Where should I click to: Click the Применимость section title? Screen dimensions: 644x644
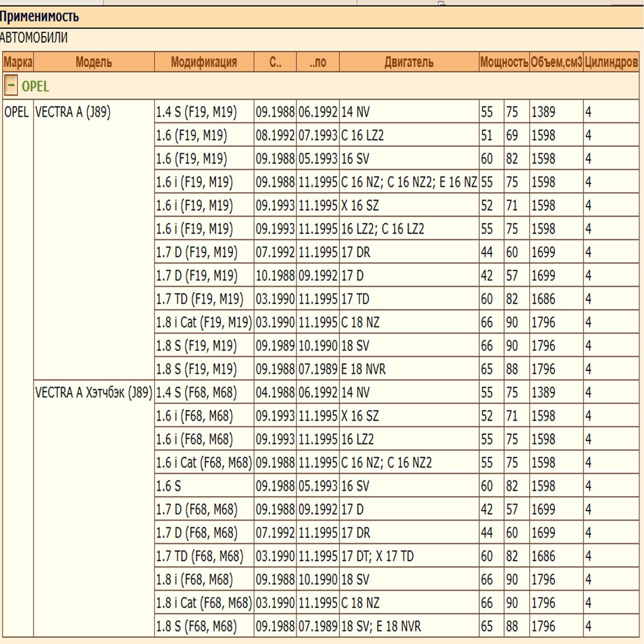tap(39, 17)
